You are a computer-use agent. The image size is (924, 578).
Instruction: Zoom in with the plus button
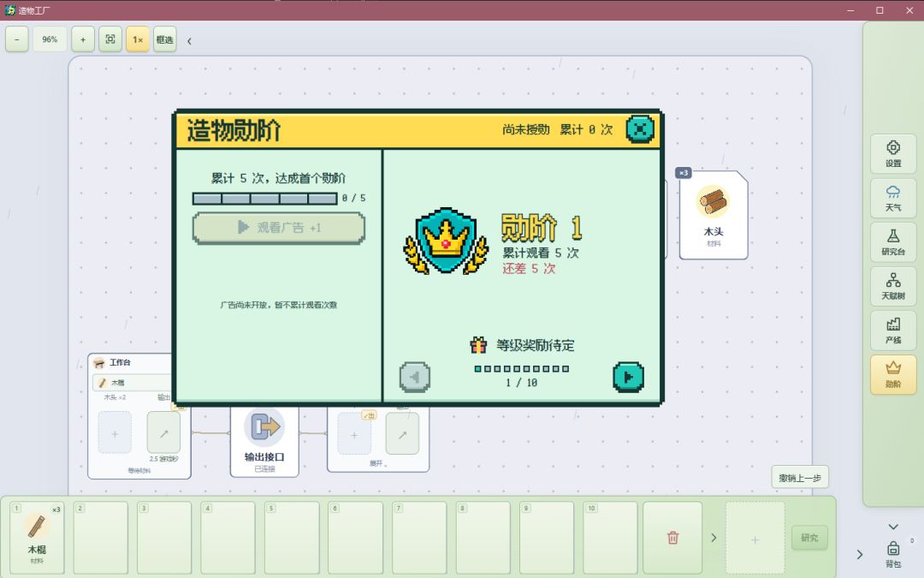(x=83, y=39)
